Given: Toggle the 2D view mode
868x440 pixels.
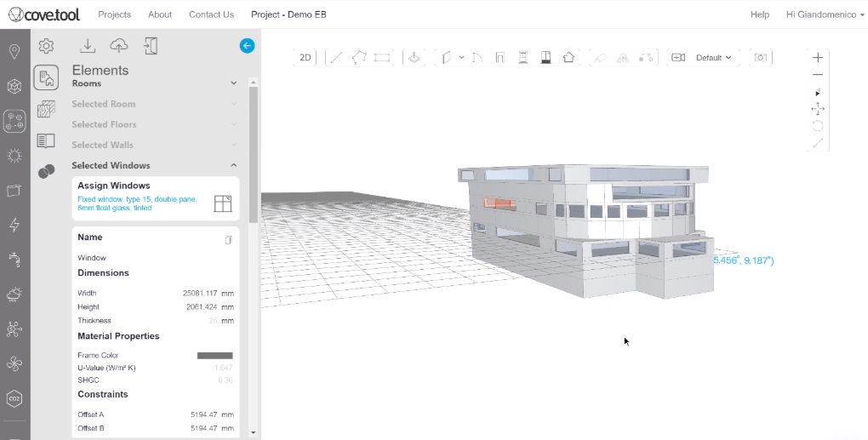Looking at the screenshot, I should (x=306, y=58).
